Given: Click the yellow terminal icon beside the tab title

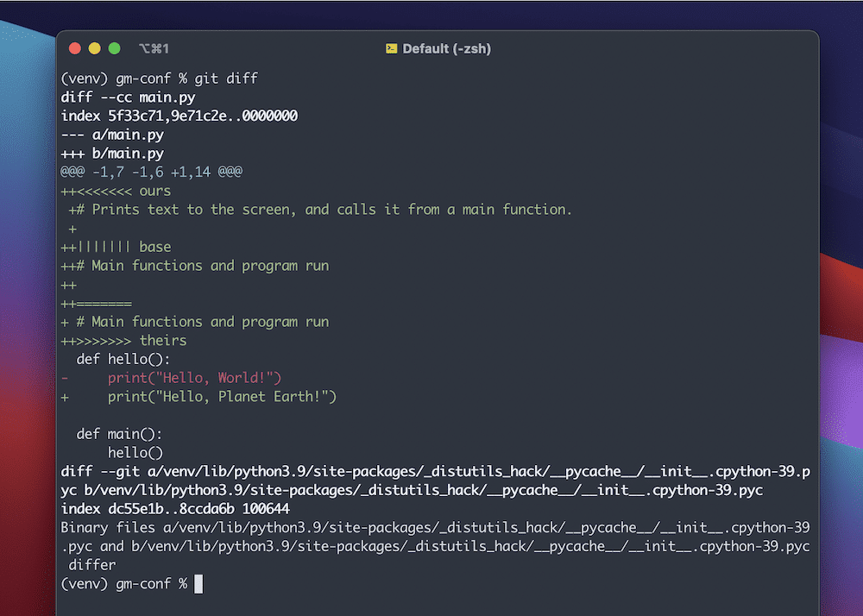Looking at the screenshot, I should 393,48.
